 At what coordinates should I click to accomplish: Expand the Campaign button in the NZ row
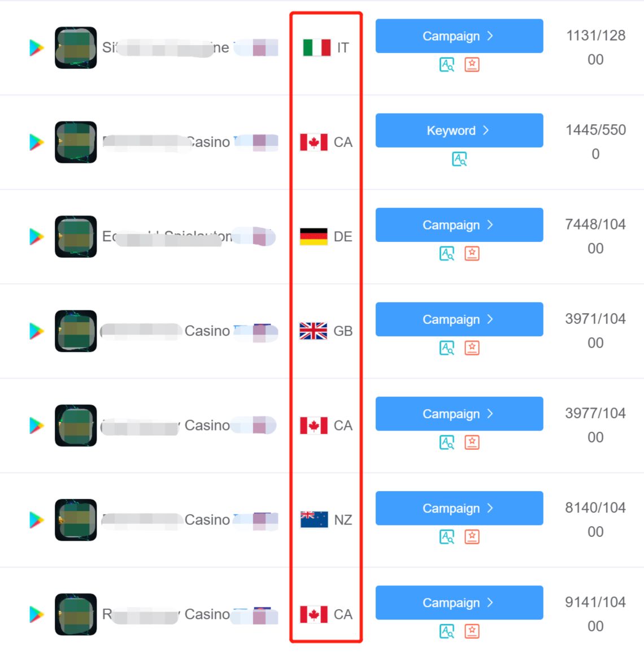pyautogui.click(x=459, y=508)
